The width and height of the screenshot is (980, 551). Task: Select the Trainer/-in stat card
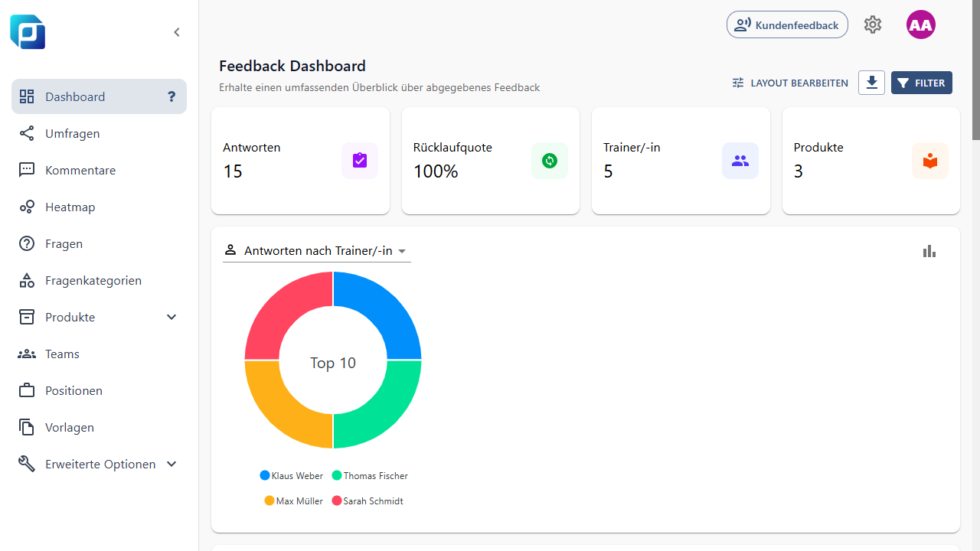click(681, 161)
